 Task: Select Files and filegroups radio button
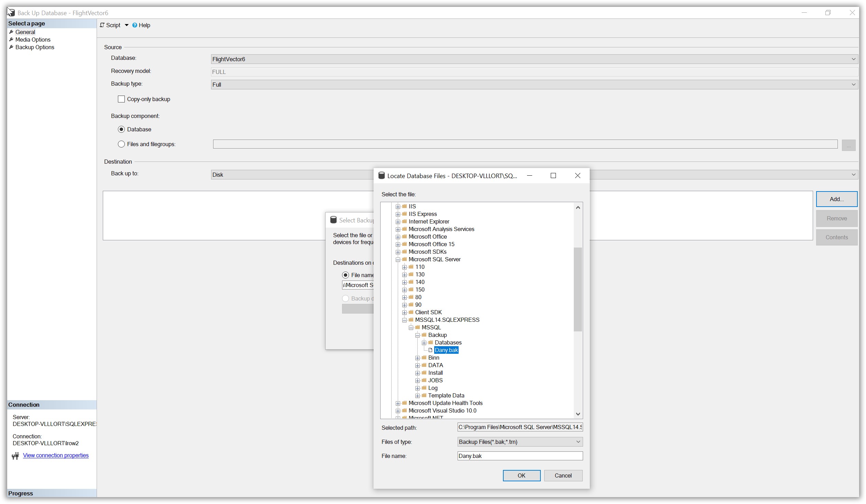121,144
